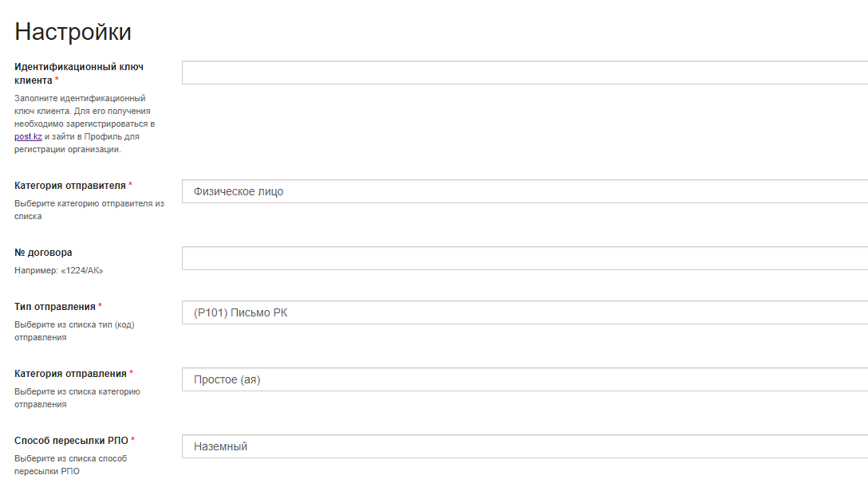Click the Идентификационный ключ клиента input field
Image resolution: width=868 pixels, height=483 pixels.
tap(525, 73)
